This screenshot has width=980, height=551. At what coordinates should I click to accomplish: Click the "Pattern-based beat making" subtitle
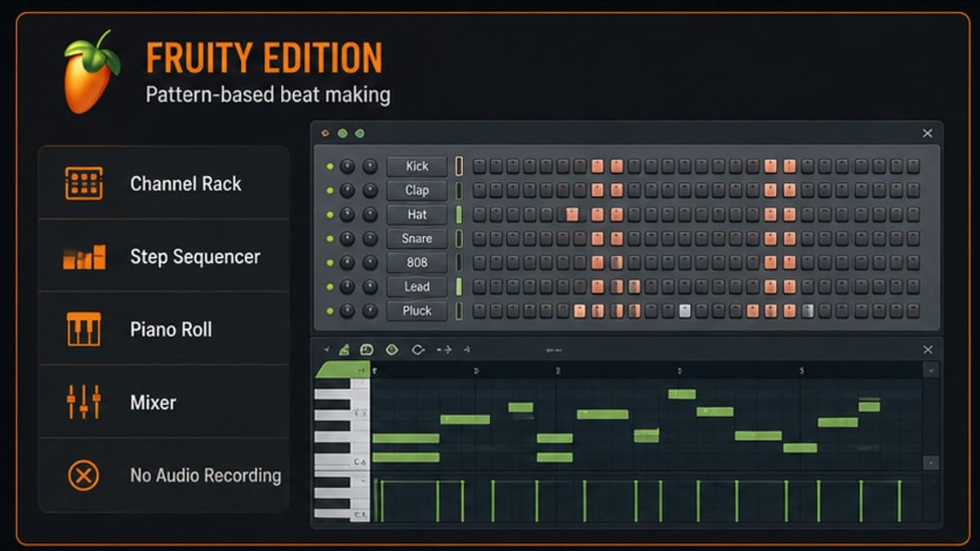tap(268, 95)
